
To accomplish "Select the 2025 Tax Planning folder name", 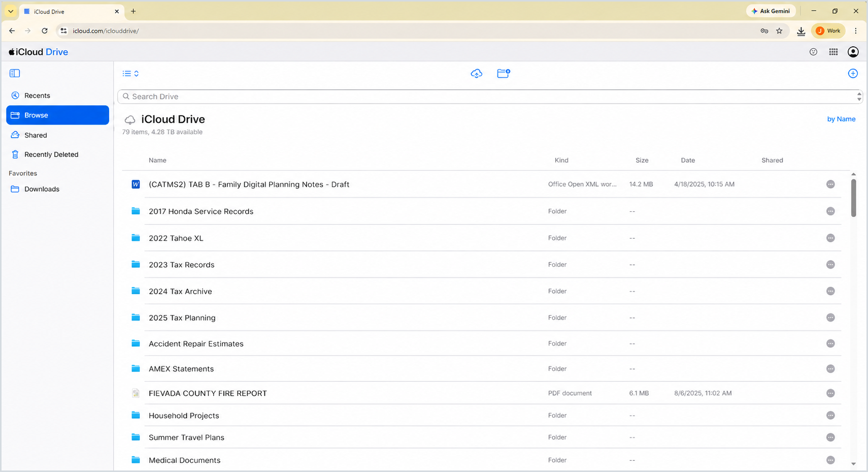I will tap(182, 318).
